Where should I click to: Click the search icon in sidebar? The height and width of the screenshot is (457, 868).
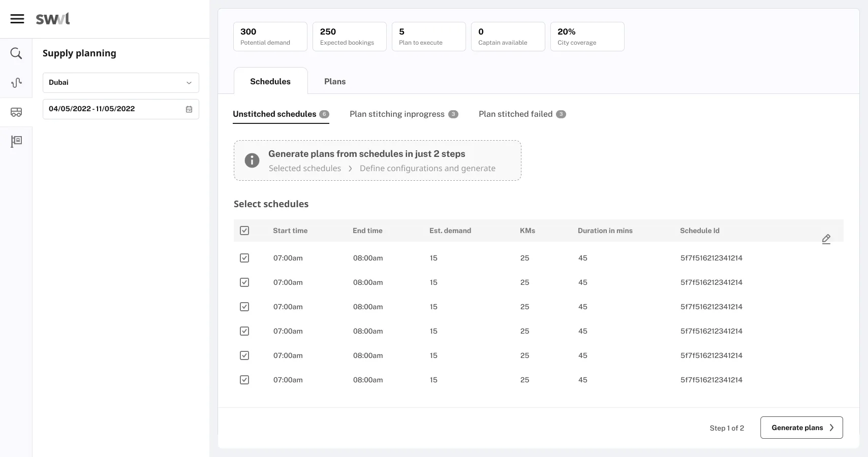tap(16, 53)
